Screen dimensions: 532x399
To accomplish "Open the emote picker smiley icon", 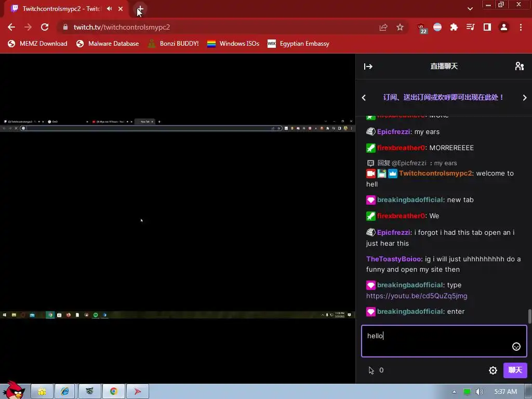I will [516, 347].
